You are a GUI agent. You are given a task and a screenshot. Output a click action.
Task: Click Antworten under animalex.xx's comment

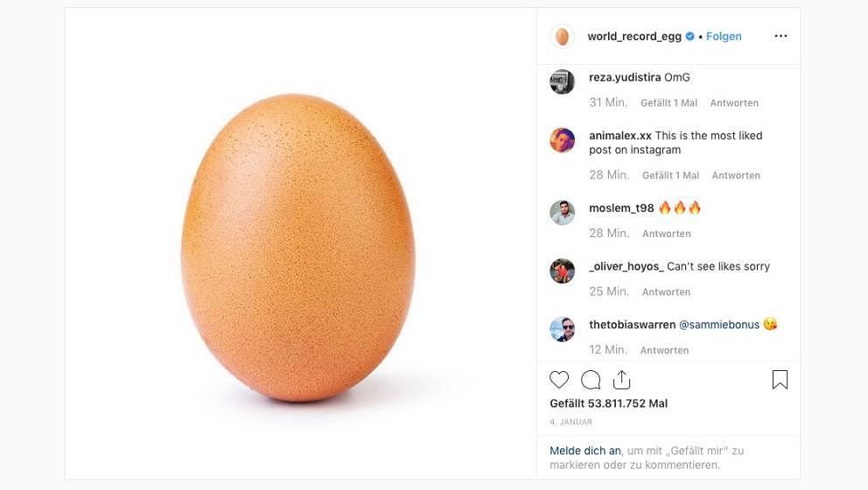point(736,176)
